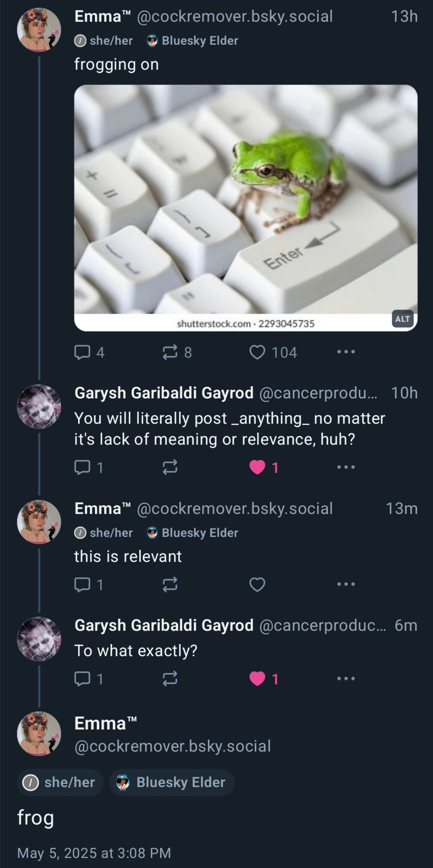Viewport: 433px width, 868px height.
Task: Reply to 'this is relevant' post
Action: (x=89, y=585)
